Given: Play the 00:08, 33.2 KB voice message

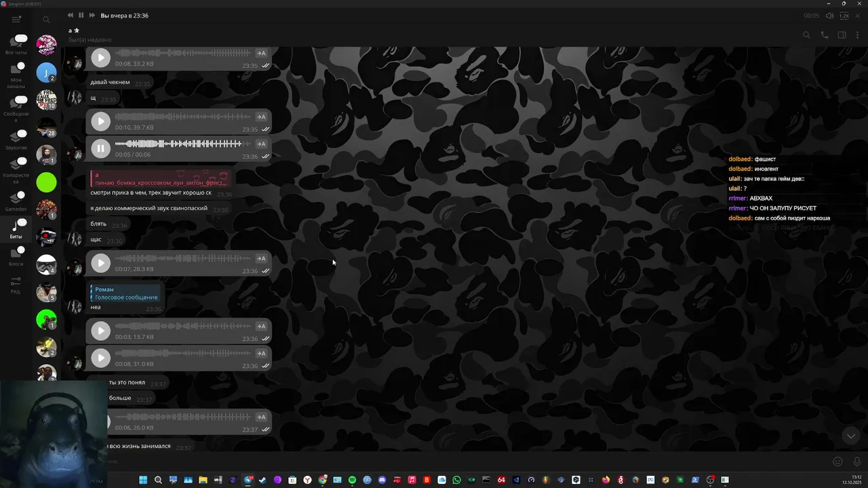Looking at the screenshot, I should point(100,58).
